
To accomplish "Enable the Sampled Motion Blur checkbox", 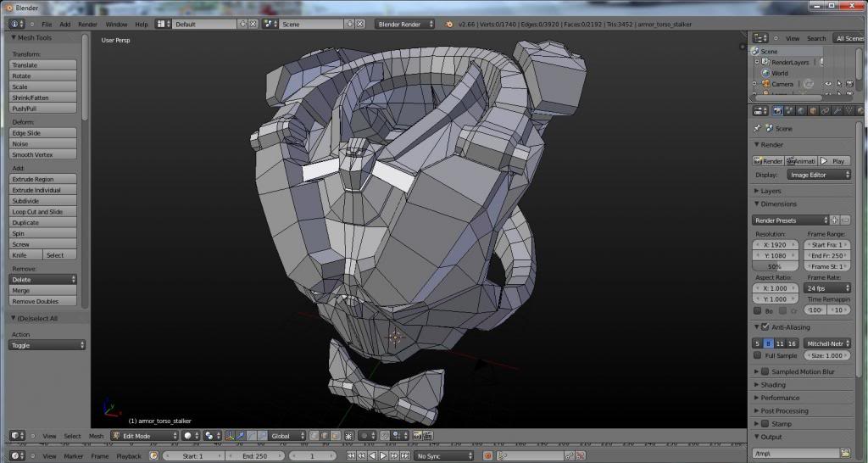I will click(765, 371).
